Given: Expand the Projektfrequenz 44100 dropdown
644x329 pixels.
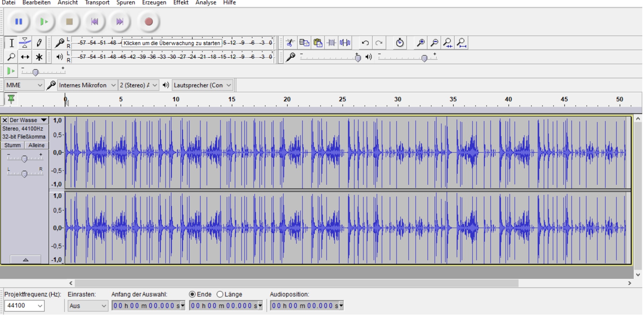Looking at the screenshot, I should pyautogui.click(x=24, y=306).
